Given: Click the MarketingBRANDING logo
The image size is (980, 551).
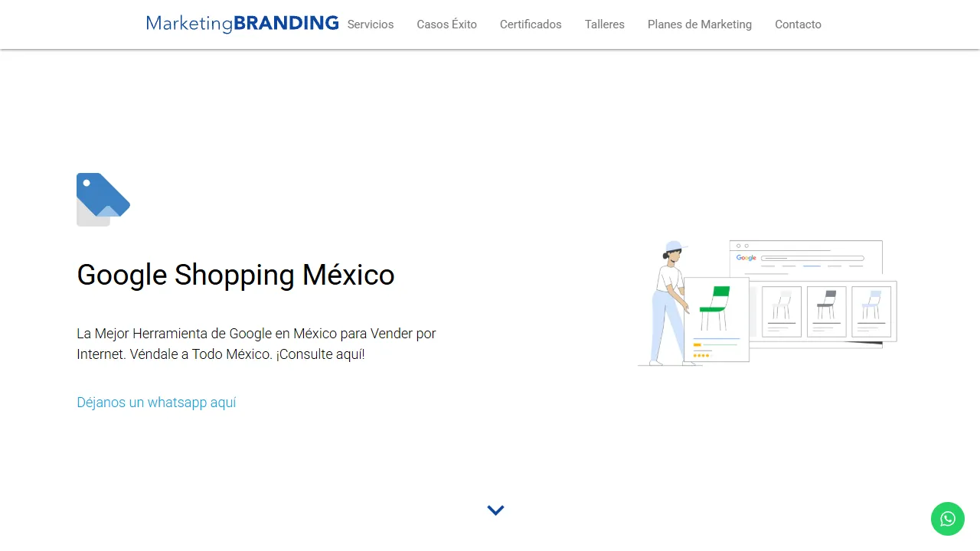Looking at the screenshot, I should 242,23.
